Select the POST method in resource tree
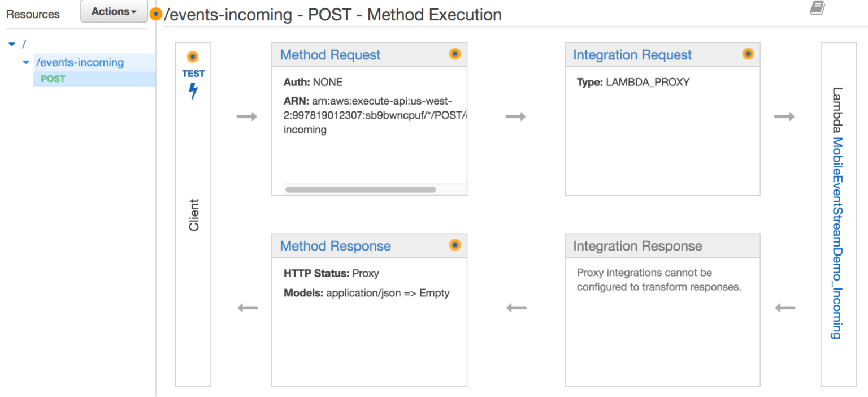The width and height of the screenshot is (868, 397). pyautogui.click(x=53, y=79)
